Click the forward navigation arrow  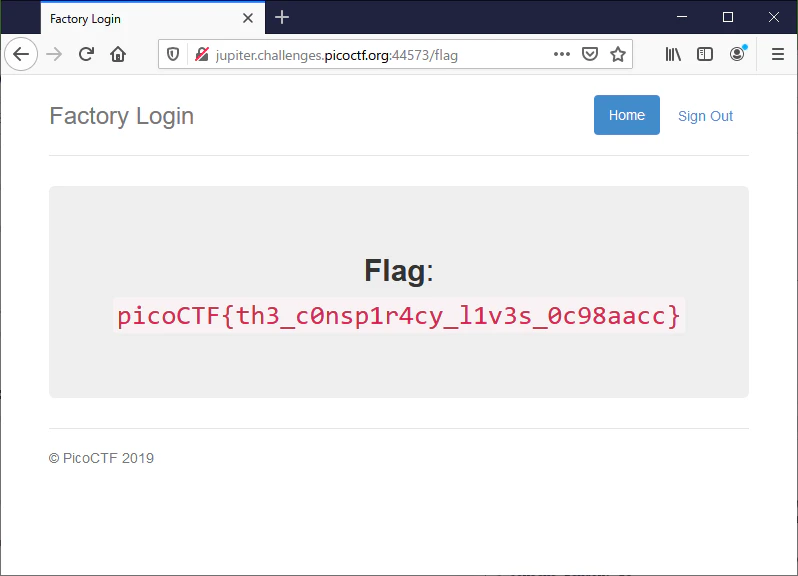tap(54, 54)
